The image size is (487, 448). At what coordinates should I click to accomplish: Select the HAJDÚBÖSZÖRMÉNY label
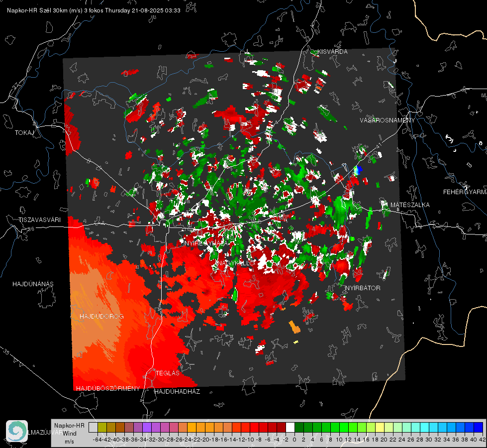point(108,389)
